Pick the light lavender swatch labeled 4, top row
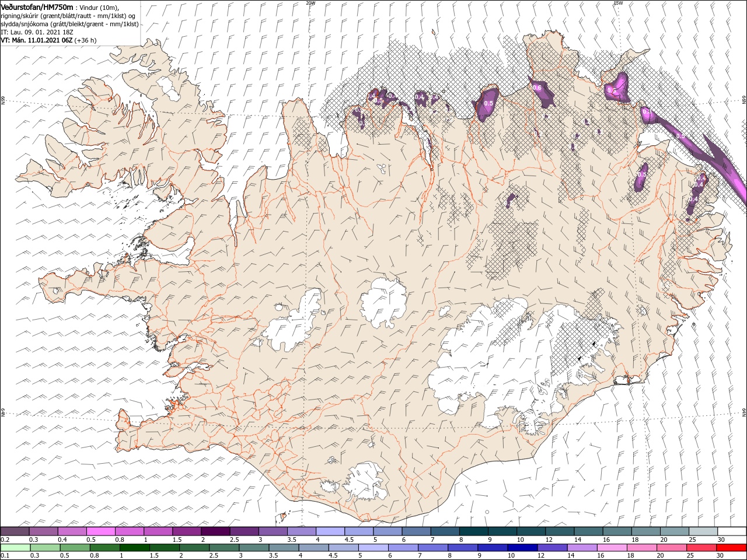This screenshot has height=560, width=747. (330, 531)
